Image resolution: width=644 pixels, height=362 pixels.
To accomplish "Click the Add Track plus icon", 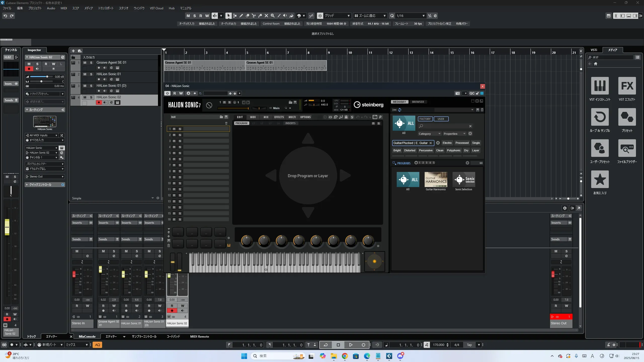I will click(x=73, y=51).
